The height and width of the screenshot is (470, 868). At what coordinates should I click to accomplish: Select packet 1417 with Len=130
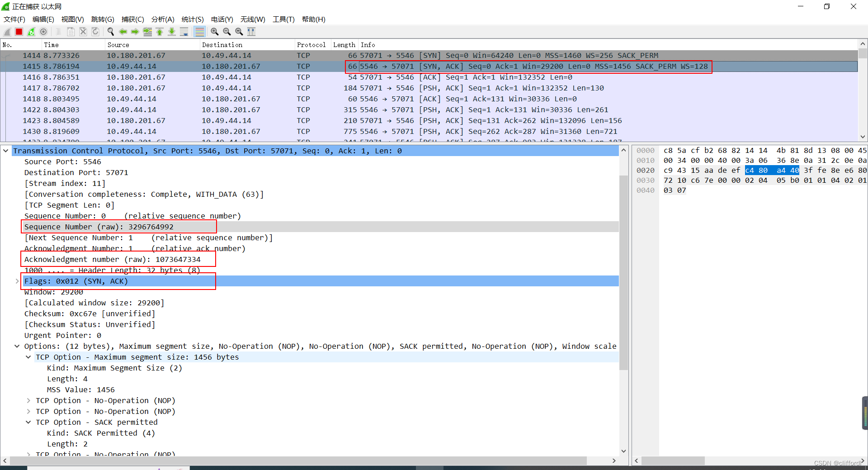click(x=429, y=88)
